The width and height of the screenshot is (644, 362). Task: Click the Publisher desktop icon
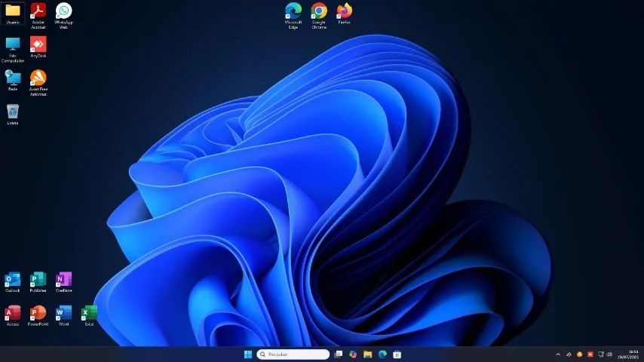tap(38, 280)
